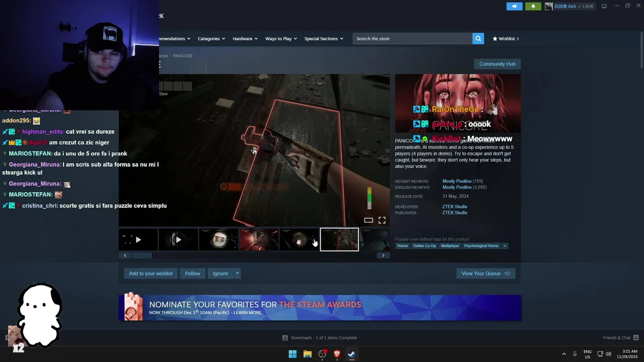This screenshot has height=362, width=644.
Task: Click the volume speaker tray icon
Action: 608,354
